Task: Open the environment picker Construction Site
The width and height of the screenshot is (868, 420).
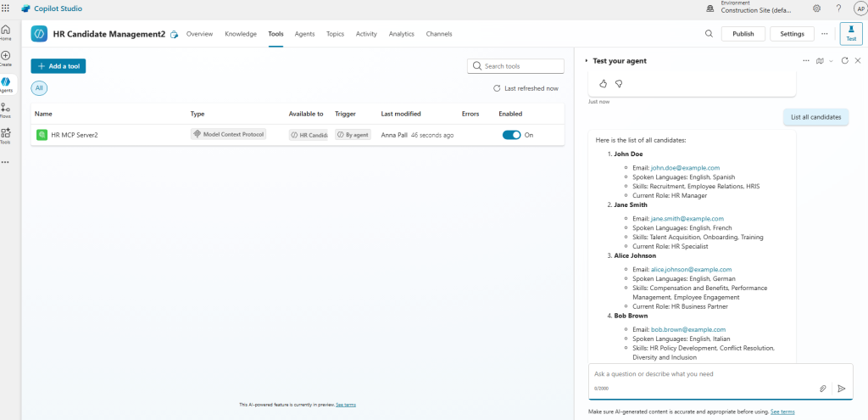Action: coord(754,8)
